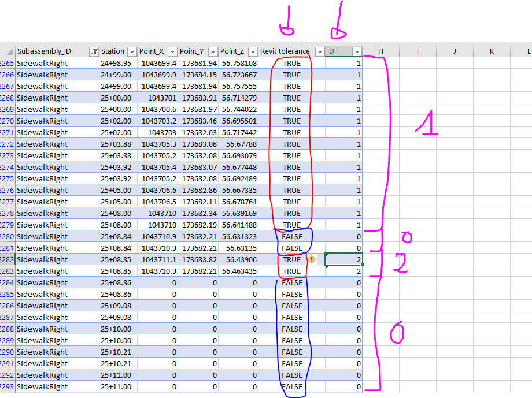
Task: Select ID cell in row 2292
Action: (x=343, y=375)
